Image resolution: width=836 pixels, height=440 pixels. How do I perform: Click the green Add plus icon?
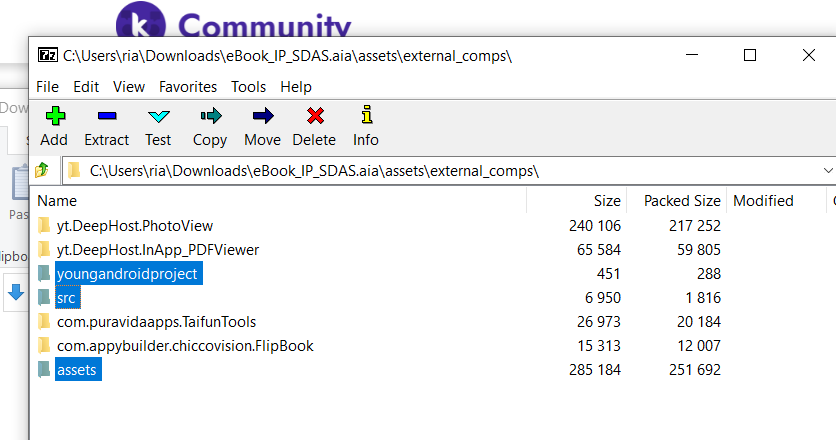(55, 116)
